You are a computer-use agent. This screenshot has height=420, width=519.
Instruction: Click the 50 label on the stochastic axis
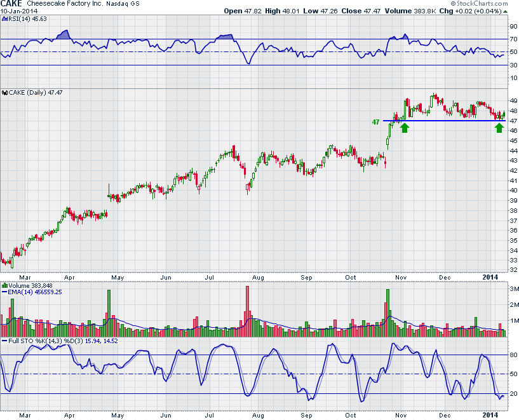513,374
